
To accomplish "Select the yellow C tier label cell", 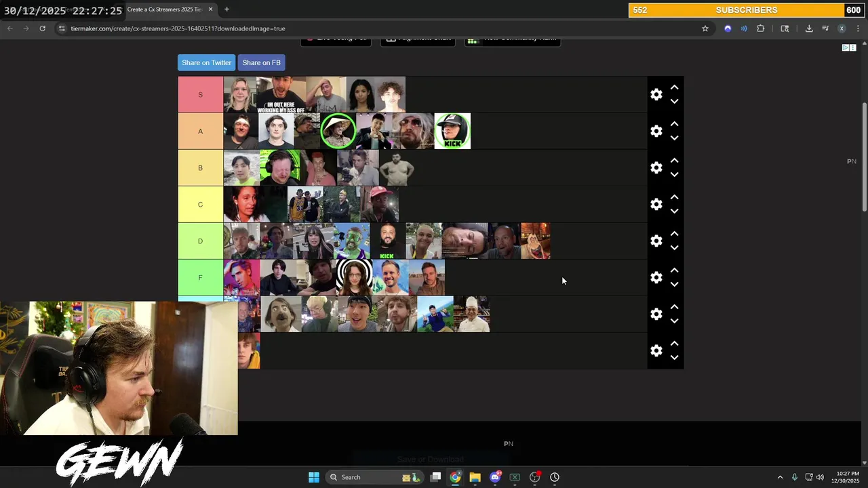I will [200, 204].
